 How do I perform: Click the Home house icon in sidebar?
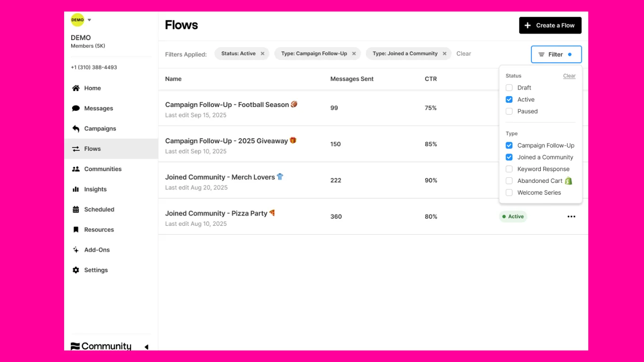(x=75, y=88)
